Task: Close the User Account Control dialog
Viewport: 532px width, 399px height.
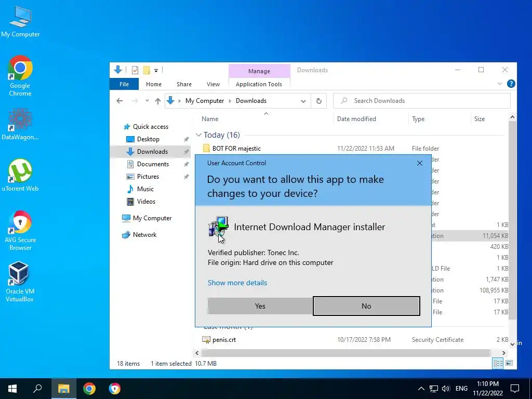Action: [420, 163]
